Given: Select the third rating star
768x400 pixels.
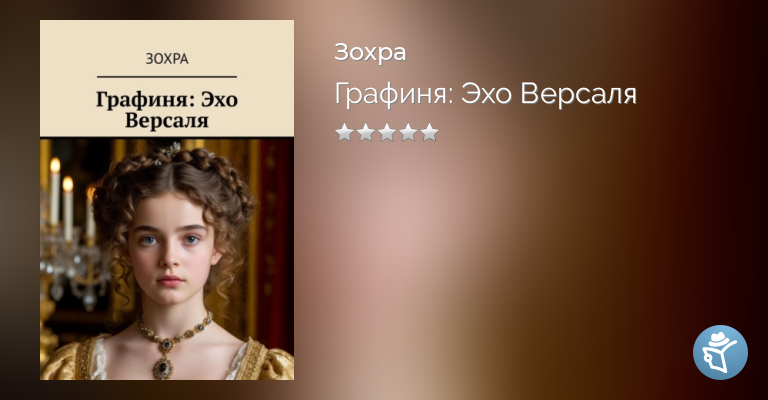Looking at the screenshot, I should [387, 132].
